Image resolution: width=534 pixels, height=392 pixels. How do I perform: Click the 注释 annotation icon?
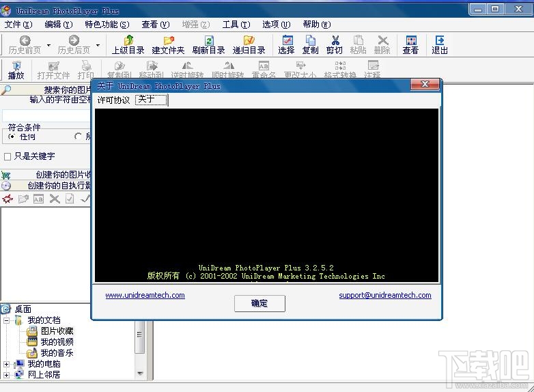tap(373, 65)
